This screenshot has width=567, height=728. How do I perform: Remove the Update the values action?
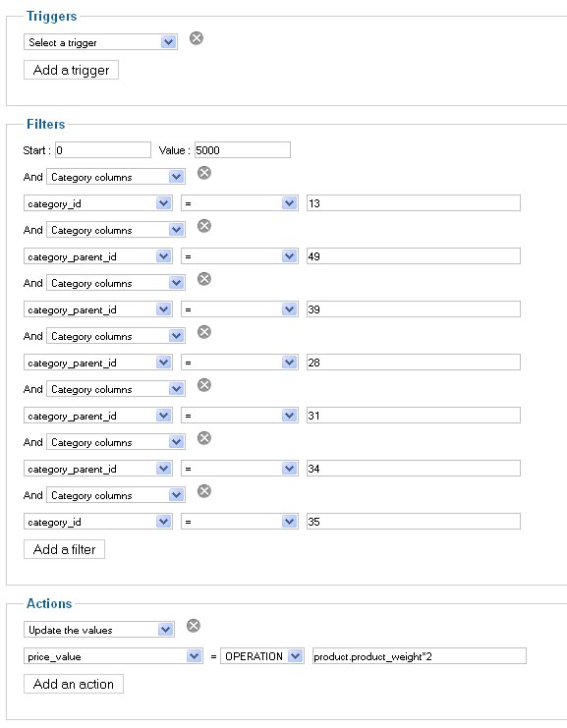click(x=194, y=626)
